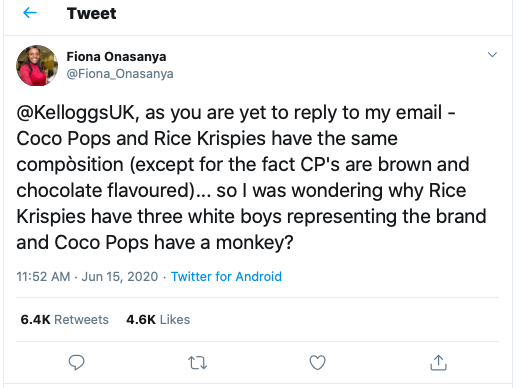Click the Tweet header title
Viewport: 522px width, 388px height.
[x=91, y=14]
